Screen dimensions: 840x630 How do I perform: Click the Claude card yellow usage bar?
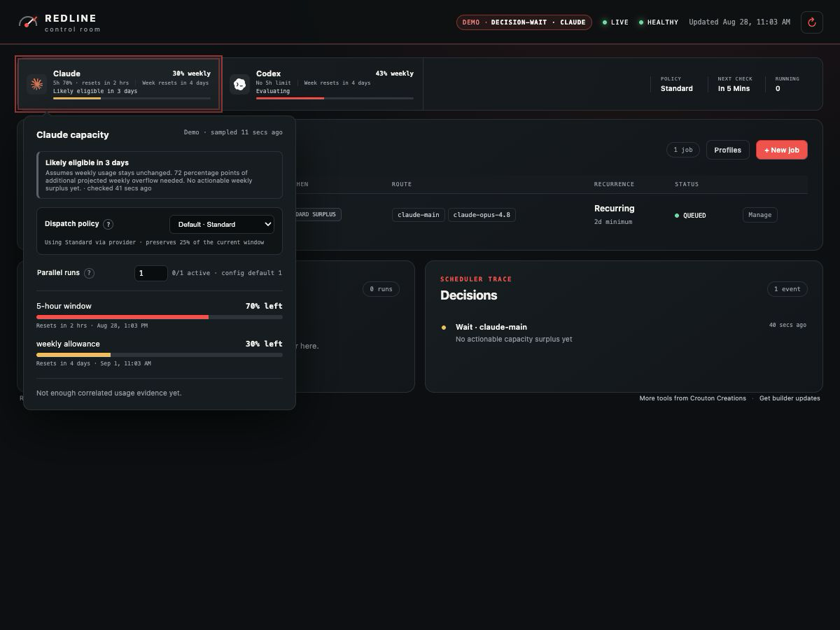coord(132,98)
